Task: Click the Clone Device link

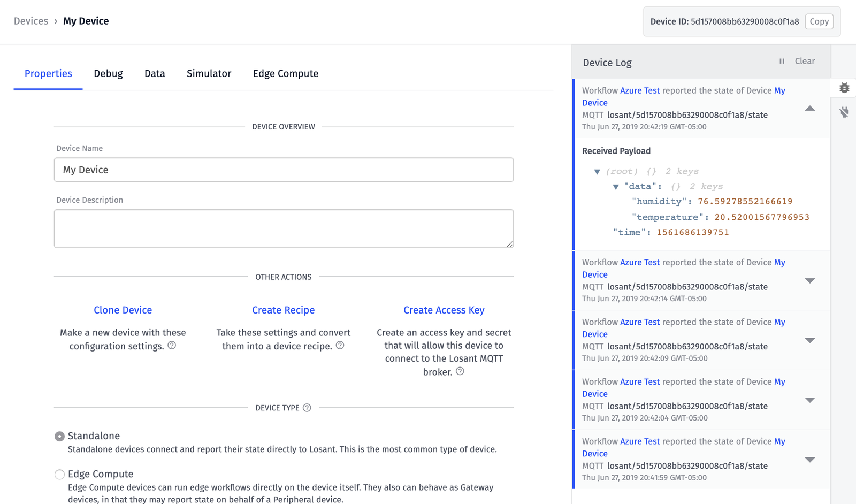Action: pyautogui.click(x=123, y=310)
